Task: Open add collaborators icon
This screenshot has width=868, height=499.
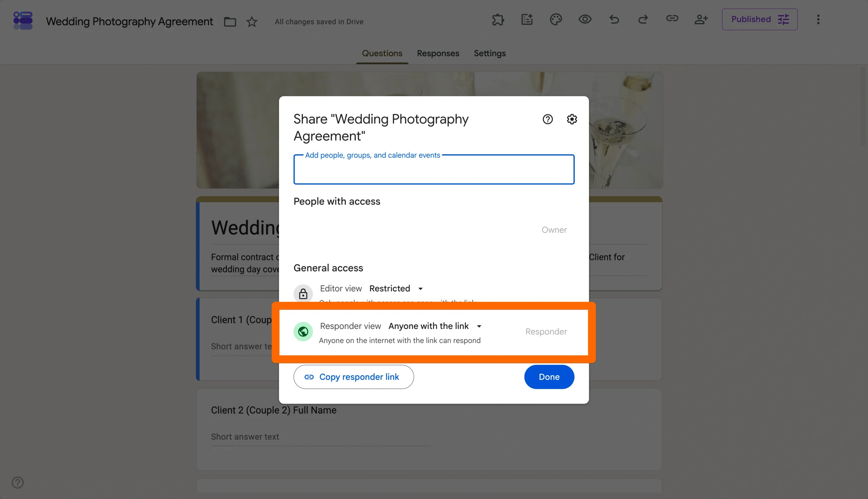Action: pos(701,20)
